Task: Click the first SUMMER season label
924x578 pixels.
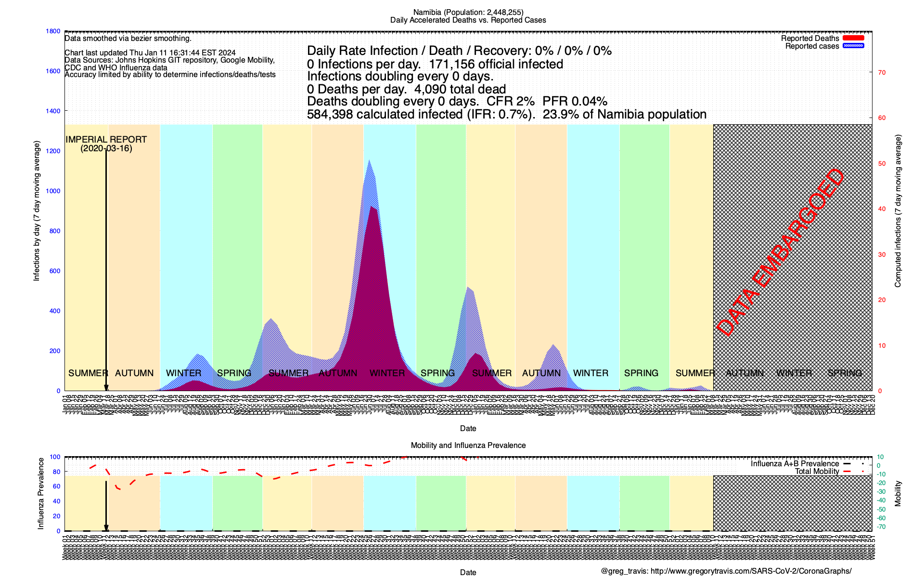Action: (88, 373)
